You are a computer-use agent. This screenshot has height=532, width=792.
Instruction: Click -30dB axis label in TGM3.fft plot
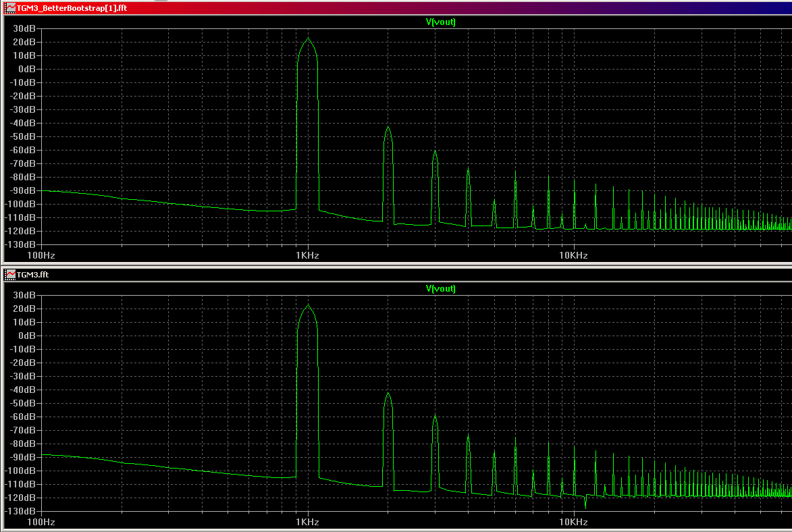point(23,377)
